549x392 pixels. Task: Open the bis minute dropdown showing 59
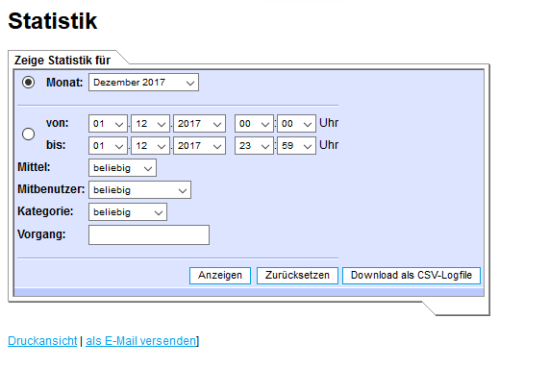pyautogui.click(x=296, y=146)
